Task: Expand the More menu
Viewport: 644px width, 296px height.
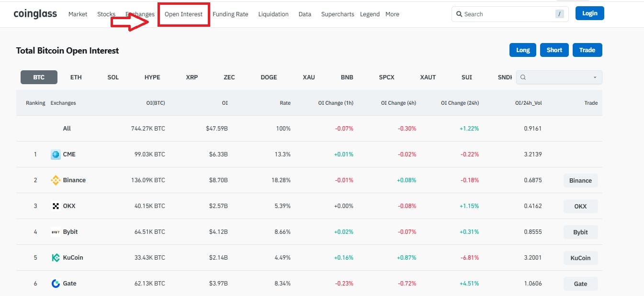Action: click(392, 14)
